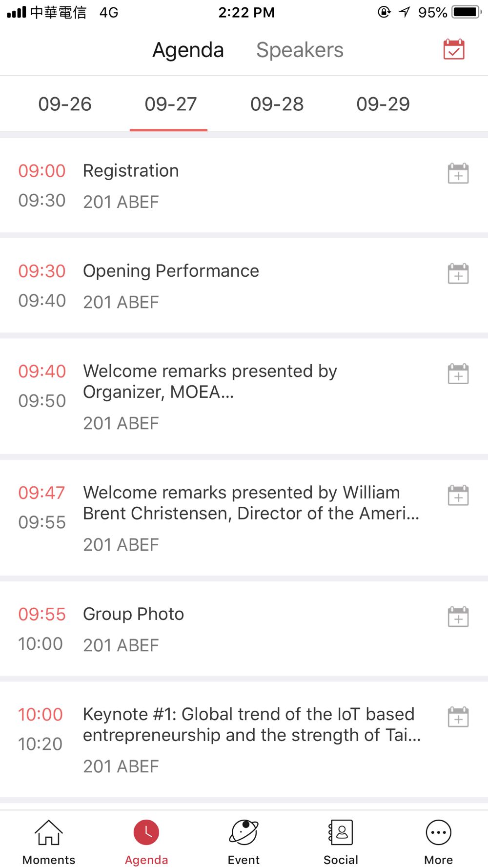Go to Moments home icon
Image resolution: width=488 pixels, height=868 pixels.
pyautogui.click(x=49, y=832)
